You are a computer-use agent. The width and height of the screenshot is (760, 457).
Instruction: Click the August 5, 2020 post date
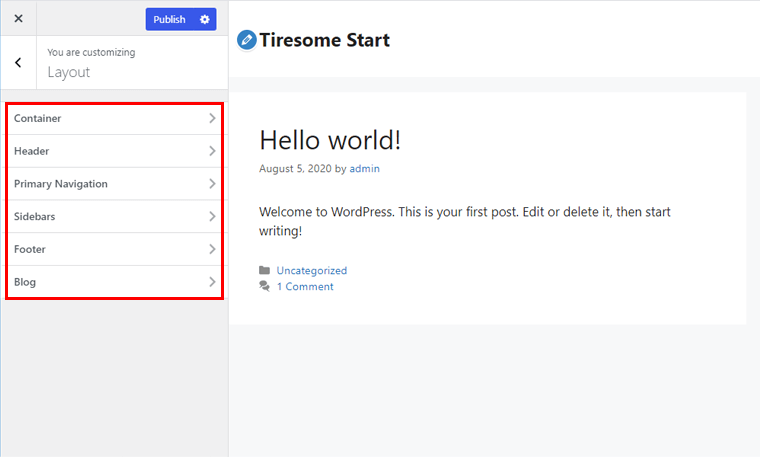point(295,169)
